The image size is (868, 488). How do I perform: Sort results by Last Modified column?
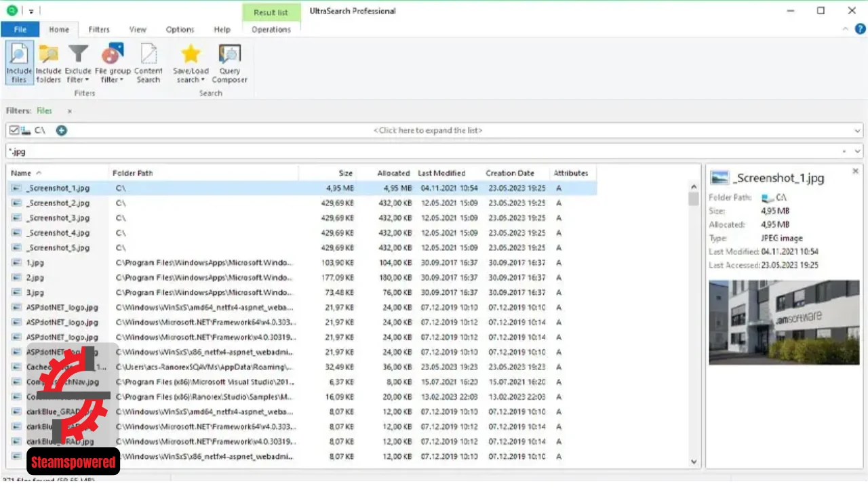(448, 173)
